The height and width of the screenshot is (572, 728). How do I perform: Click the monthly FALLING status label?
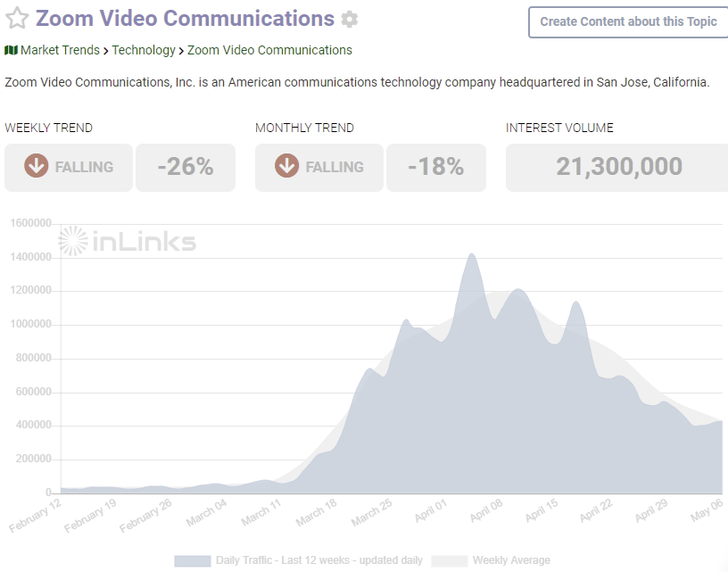[335, 167]
